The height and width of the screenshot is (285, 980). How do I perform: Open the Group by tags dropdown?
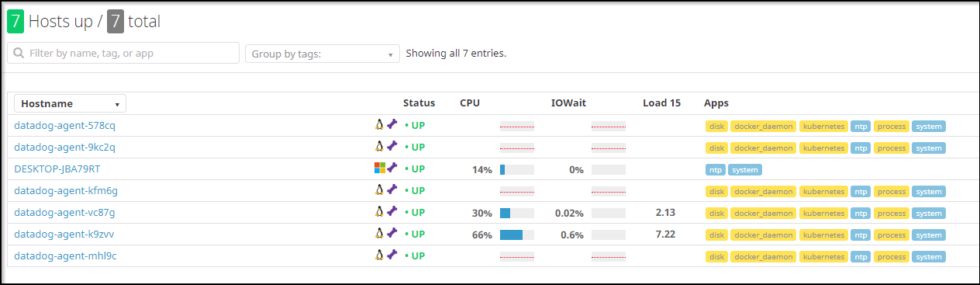coord(323,54)
